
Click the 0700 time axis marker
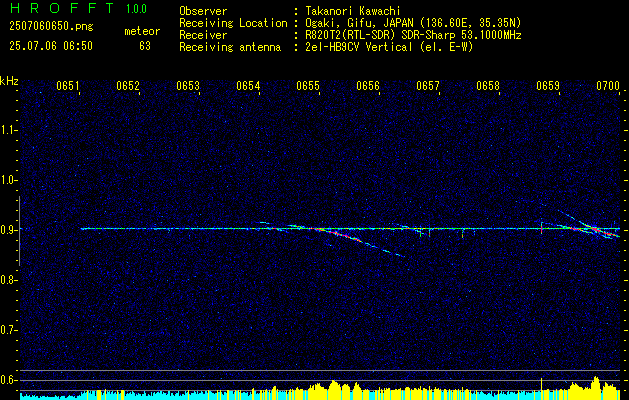pyautogui.click(x=608, y=85)
